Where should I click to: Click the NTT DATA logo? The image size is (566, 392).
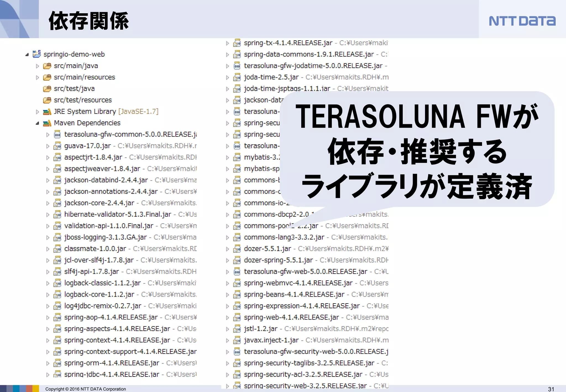coord(522,21)
